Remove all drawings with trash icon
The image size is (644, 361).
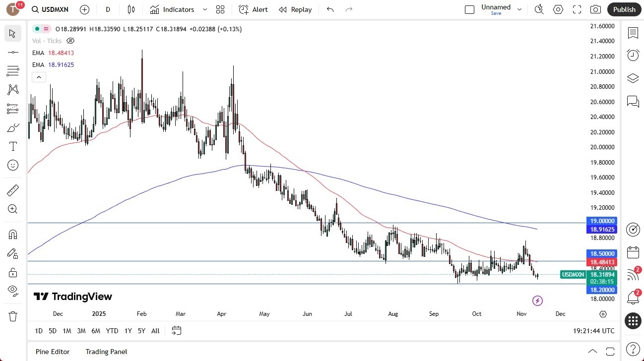point(13,316)
